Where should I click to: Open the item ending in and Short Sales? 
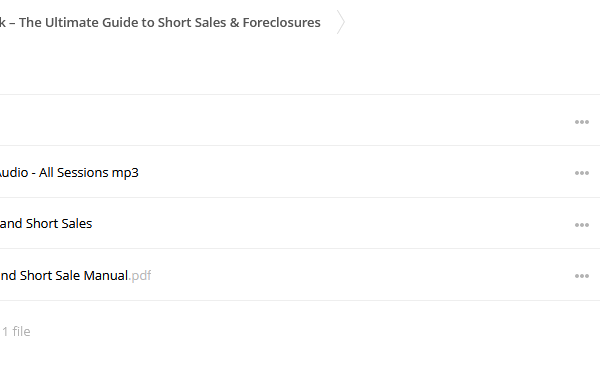click(46, 223)
